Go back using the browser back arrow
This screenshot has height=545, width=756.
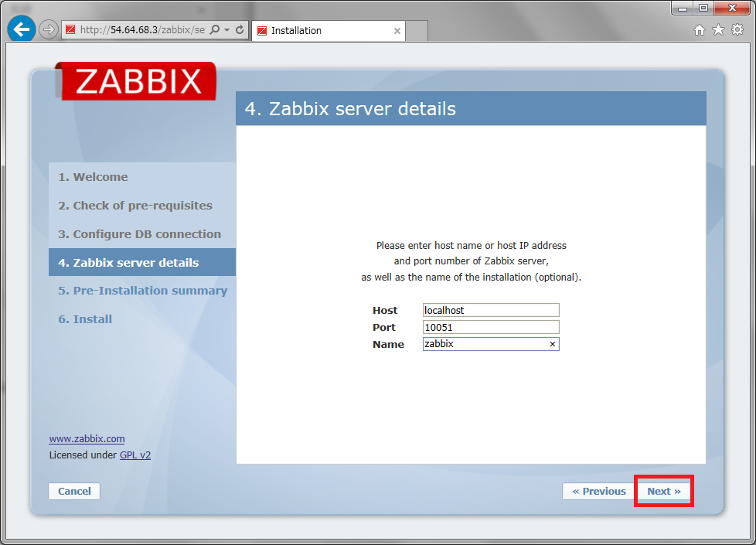coord(21,30)
